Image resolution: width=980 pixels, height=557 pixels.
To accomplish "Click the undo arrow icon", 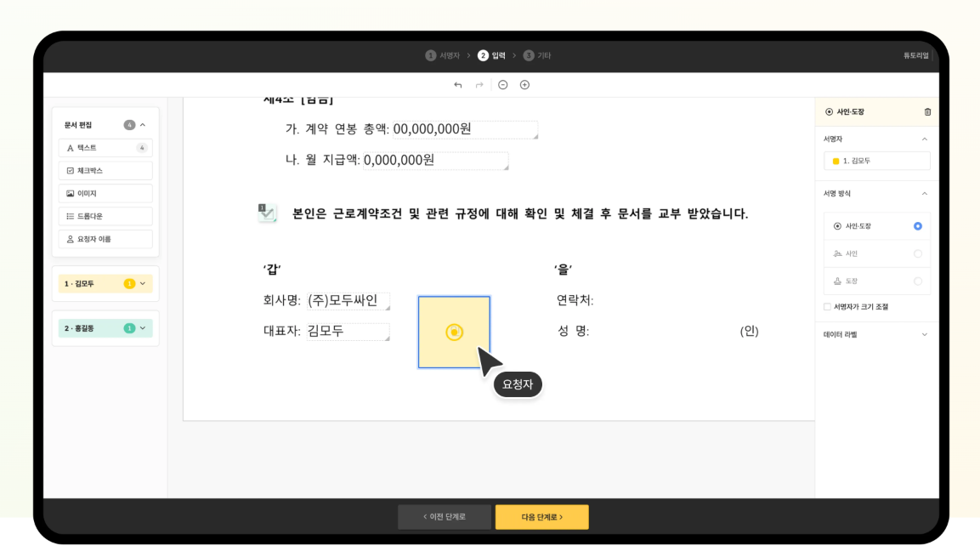I will (x=458, y=85).
